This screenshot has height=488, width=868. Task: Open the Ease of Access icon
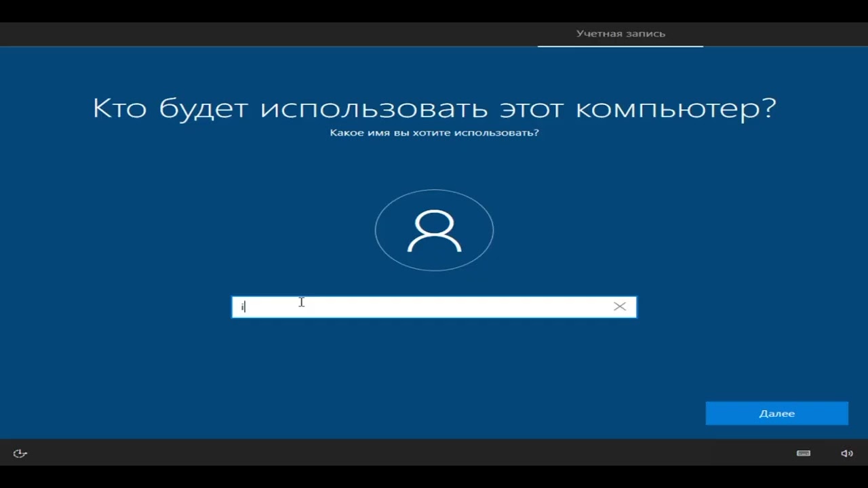[x=20, y=453]
